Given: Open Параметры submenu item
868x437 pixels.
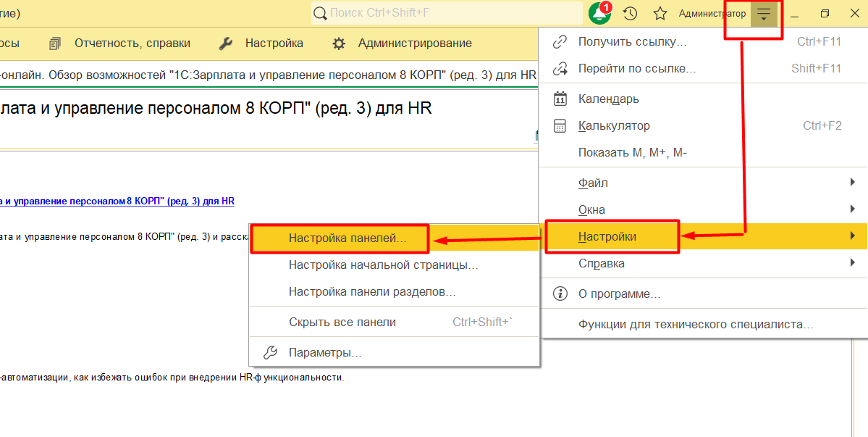Looking at the screenshot, I should pos(394,352).
